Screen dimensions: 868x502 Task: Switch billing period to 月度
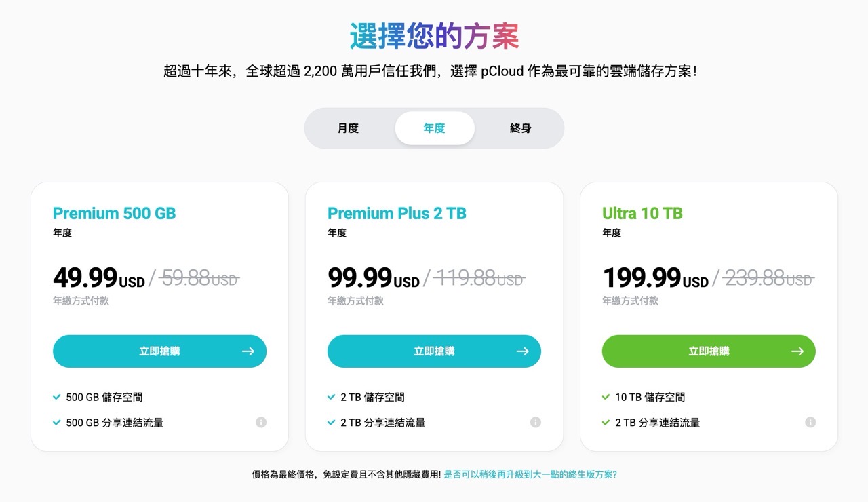(x=348, y=128)
